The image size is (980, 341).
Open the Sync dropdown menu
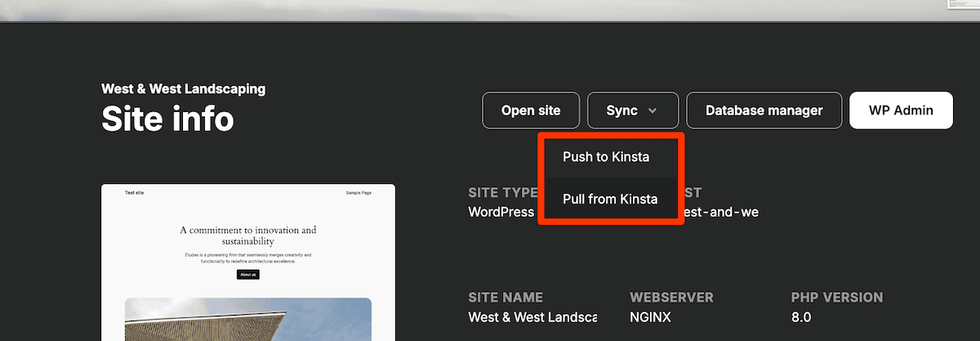pyautogui.click(x=633, y=110)
